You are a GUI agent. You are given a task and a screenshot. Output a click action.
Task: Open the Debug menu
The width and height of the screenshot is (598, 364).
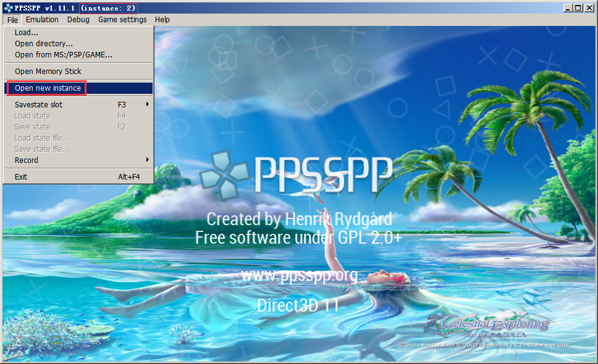(78, 20)
